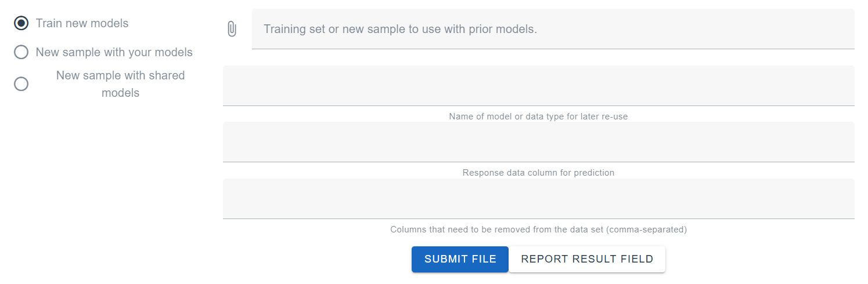
Task: Click the Training set placeholder text
Action: (400, 29)
